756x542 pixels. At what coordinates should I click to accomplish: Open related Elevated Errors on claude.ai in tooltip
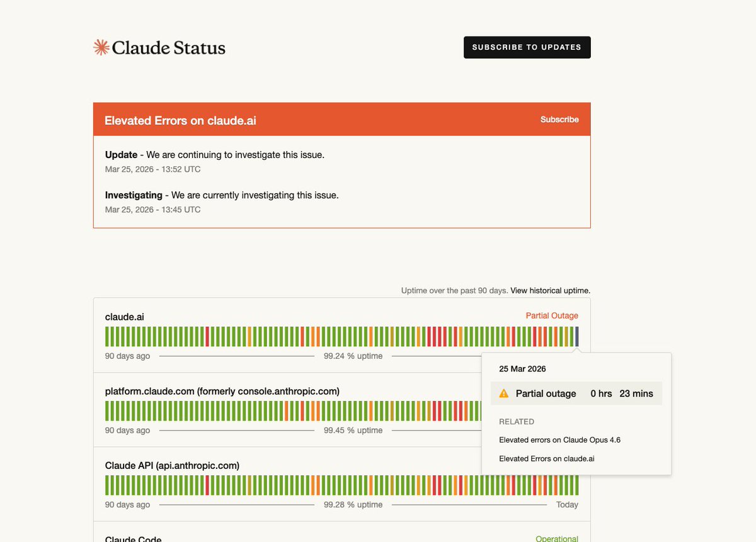pyautogui.click(x=546, y=458)
